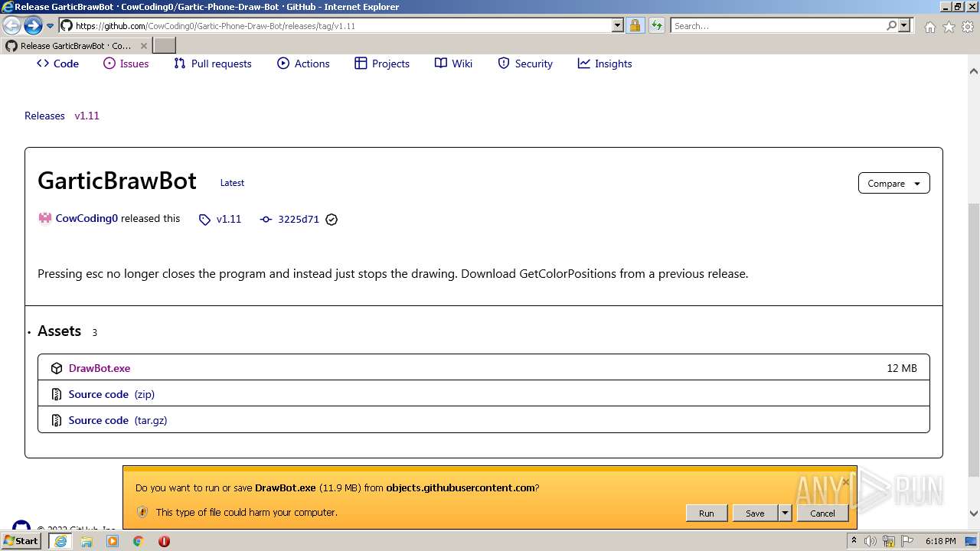The image size is (980, 551).
Task: Collapse the Assets section
Action: coord(59,331)
